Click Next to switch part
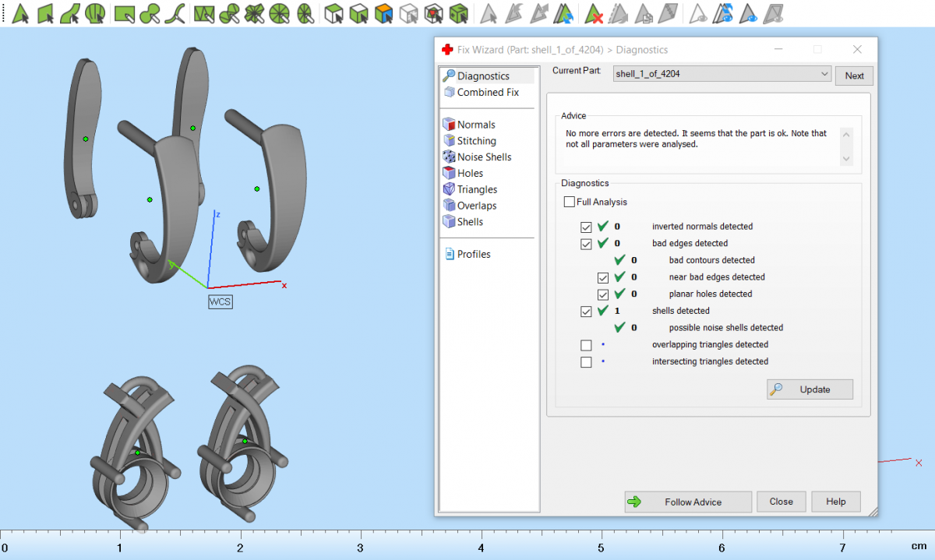The height and width of the screenshot is (560, 935). point(854,76)
